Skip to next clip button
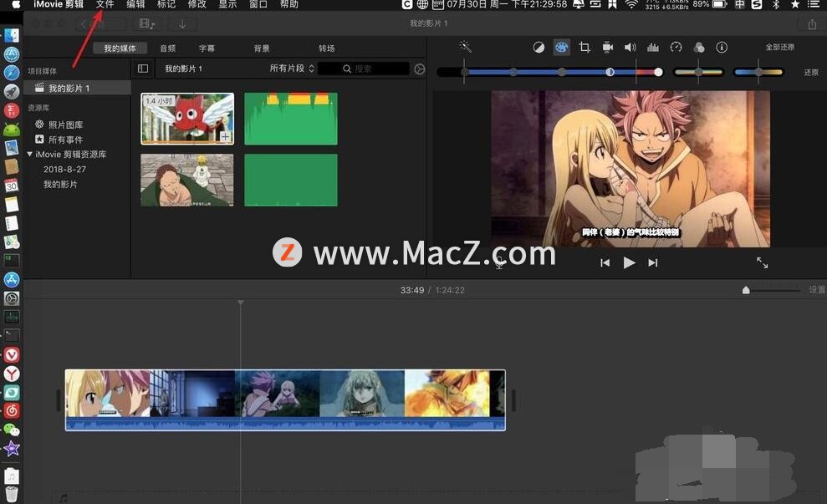The height and width of the screenshot is (504, 827). 653,262
